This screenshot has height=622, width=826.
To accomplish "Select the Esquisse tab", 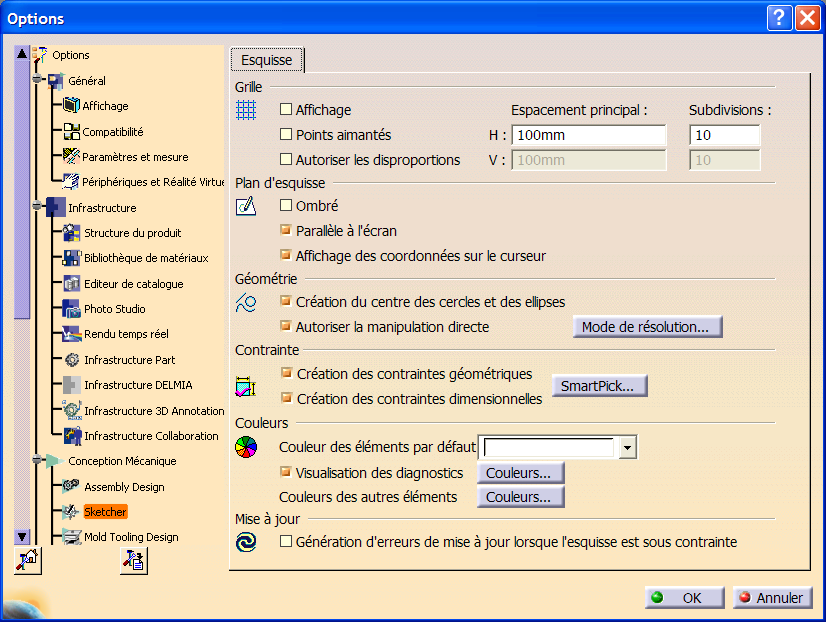I will 267,60.
